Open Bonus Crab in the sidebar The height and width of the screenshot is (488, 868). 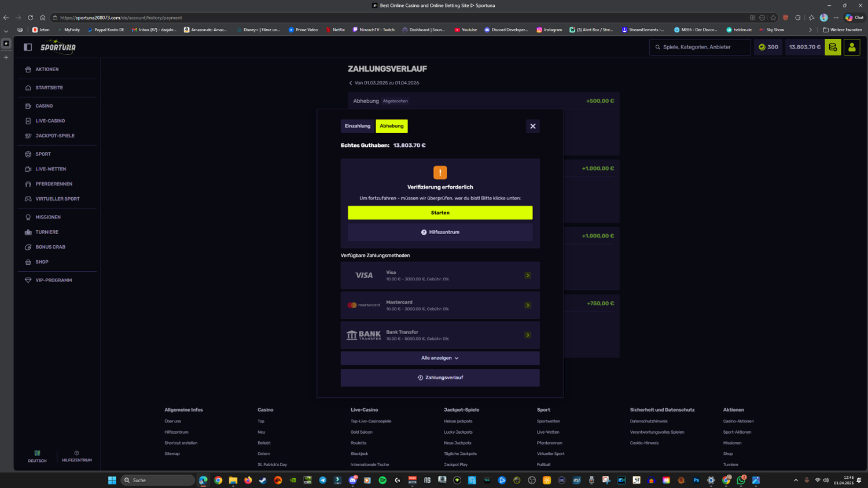50,247
